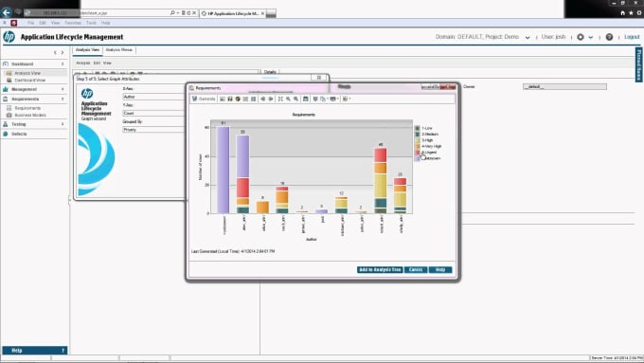Click the next page arrow in the graph toolbar

click(271, 100)
